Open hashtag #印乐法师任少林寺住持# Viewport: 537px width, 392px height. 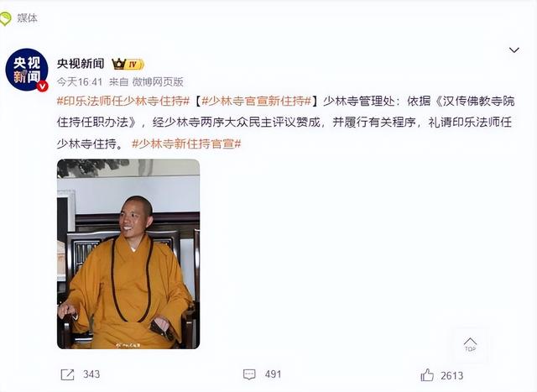click(x=123, y=102)
